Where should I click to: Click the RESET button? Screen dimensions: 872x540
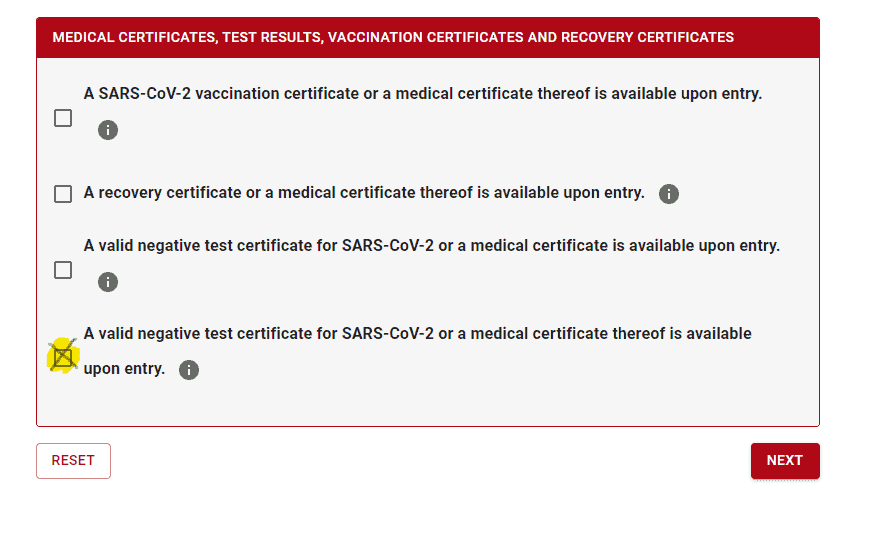pos(73,460)
